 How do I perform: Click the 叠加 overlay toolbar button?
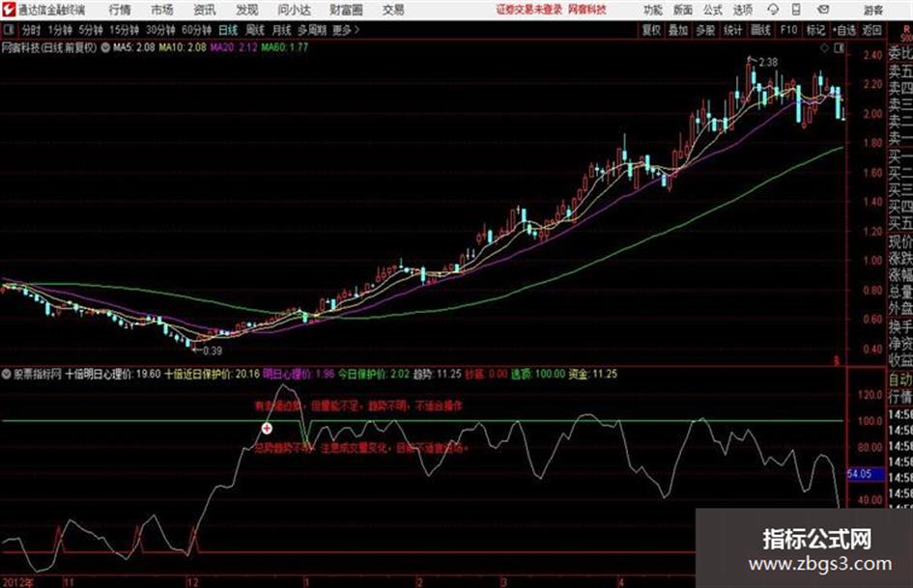click(678, 30)
